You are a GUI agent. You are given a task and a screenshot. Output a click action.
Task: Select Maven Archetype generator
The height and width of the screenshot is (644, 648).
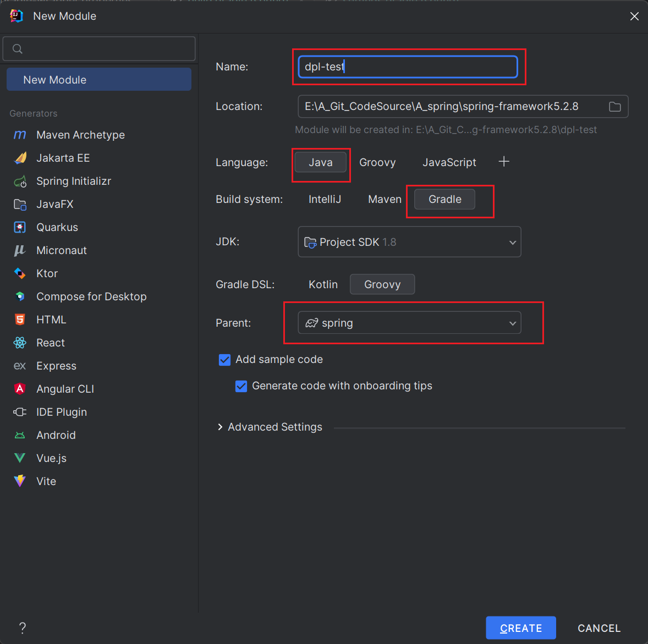[x=80, y=135]
